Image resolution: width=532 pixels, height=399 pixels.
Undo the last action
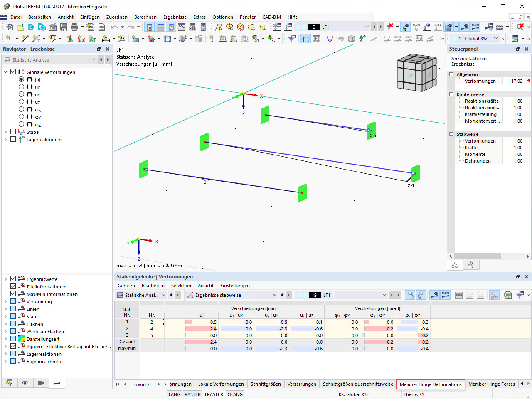click(x=114, y=27)
